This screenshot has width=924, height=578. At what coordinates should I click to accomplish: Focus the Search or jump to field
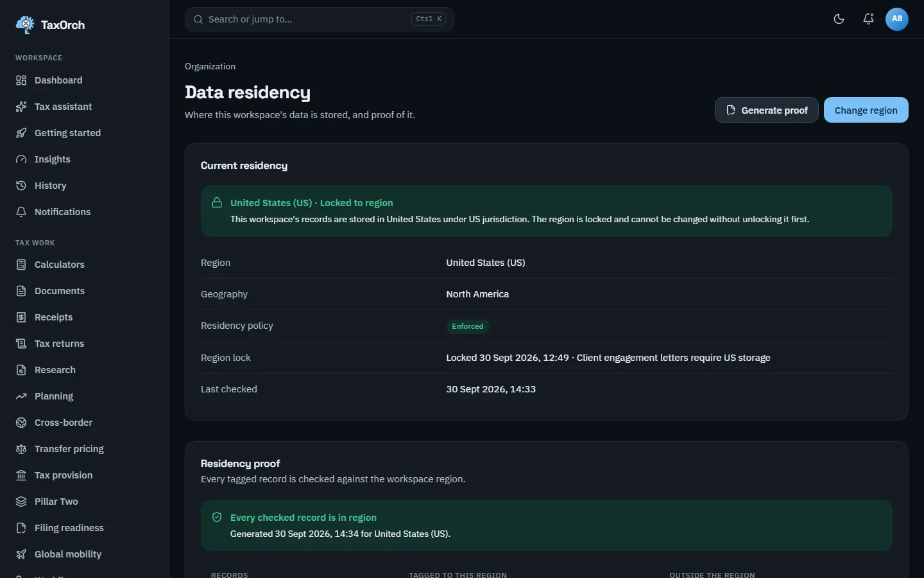point(320,19)
